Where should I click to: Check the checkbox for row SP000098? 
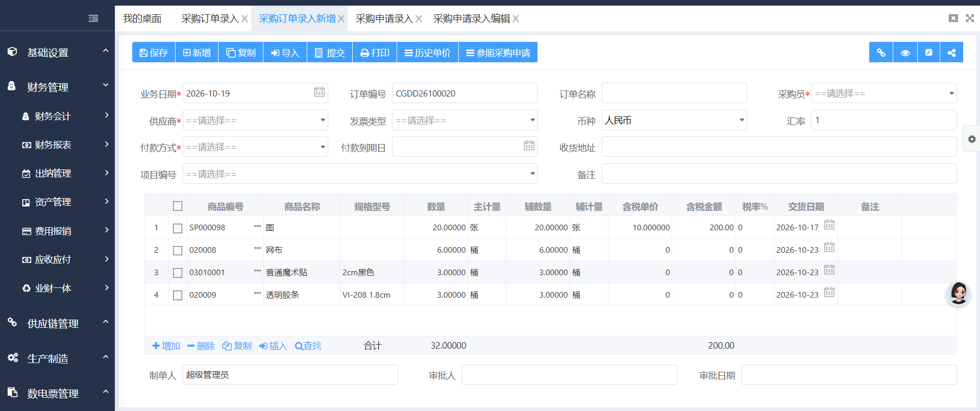[x=178, y=228]
